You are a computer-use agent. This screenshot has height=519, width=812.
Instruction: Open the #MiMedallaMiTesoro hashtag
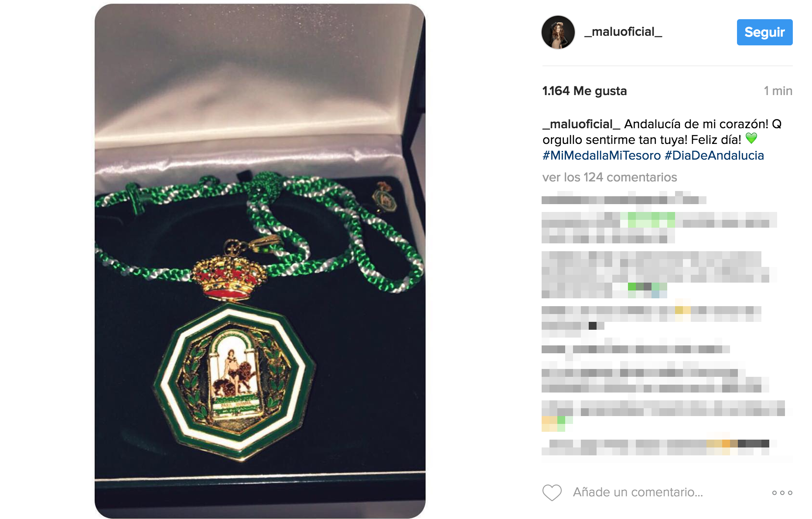[x=601, y=156]
